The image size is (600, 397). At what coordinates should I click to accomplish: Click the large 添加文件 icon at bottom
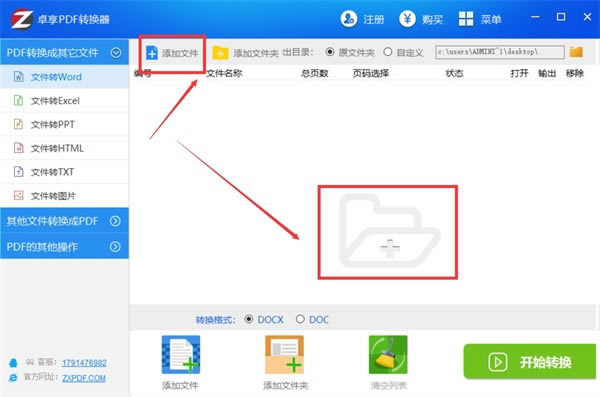click(x=181, y=355)
